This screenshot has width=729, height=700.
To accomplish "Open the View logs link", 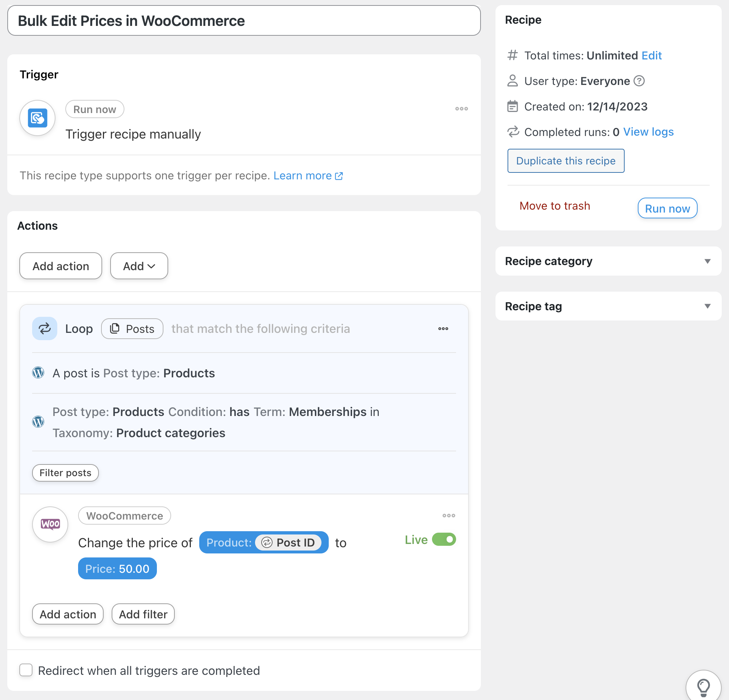I will (x=648, y=132).
